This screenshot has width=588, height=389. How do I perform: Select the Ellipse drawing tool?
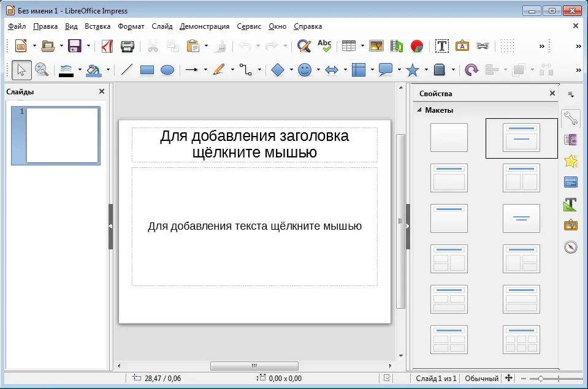coord(167,70)
